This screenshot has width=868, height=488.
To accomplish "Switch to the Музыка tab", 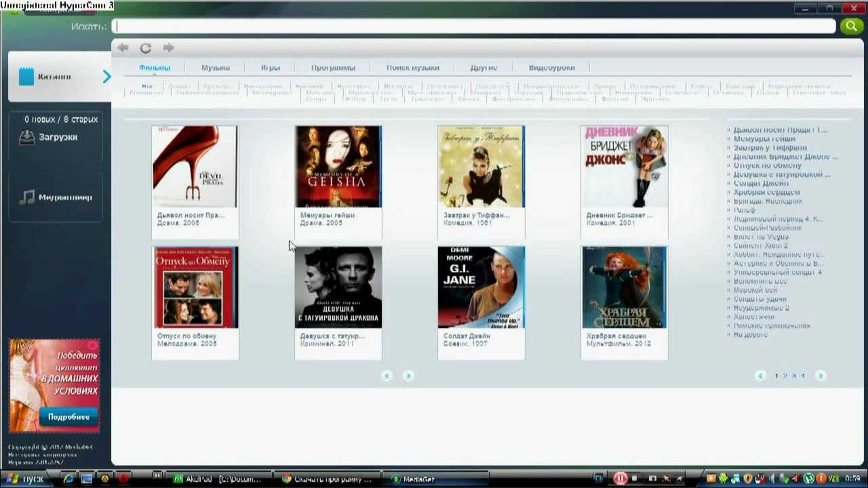I will [216, 67].
